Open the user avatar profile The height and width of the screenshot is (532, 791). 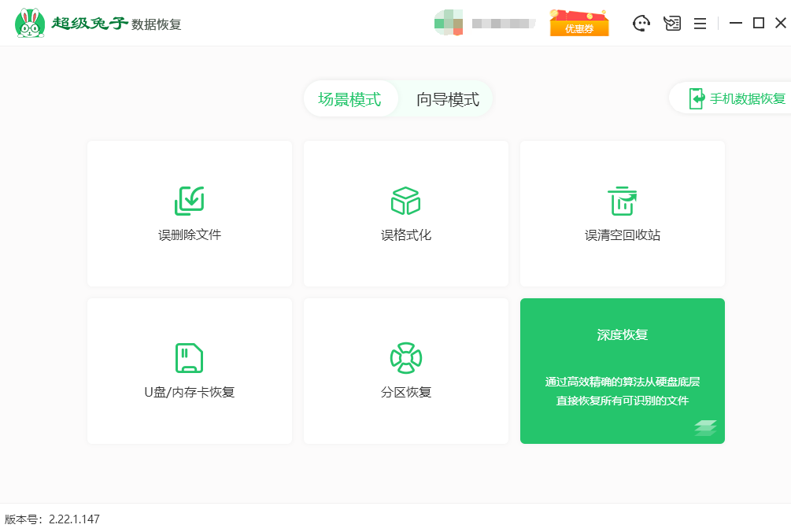click(448, 23)
